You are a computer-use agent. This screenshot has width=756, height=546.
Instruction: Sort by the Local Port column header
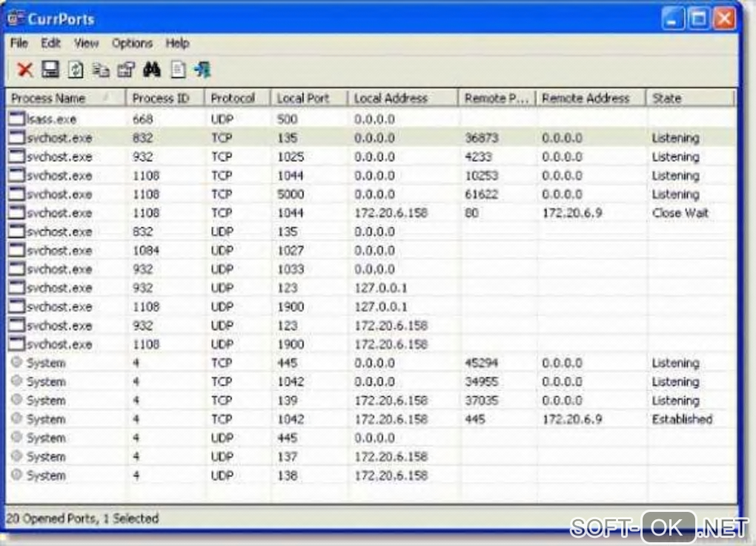tap(309, 99)
